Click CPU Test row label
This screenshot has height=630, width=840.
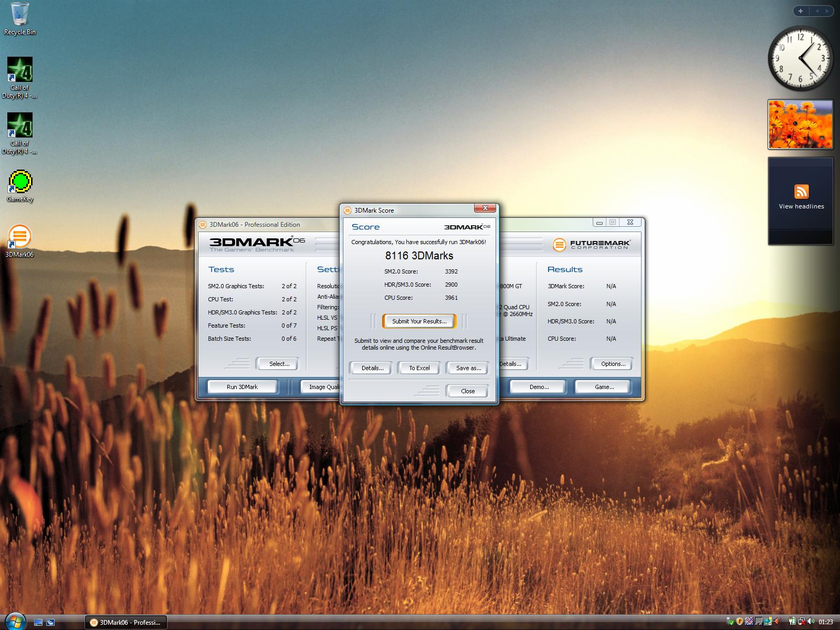[x=220, y=299]
